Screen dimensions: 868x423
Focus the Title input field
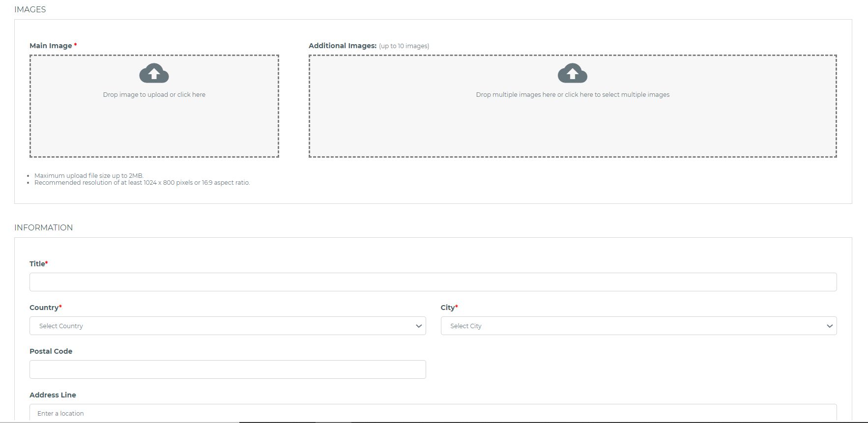[433, 282]
